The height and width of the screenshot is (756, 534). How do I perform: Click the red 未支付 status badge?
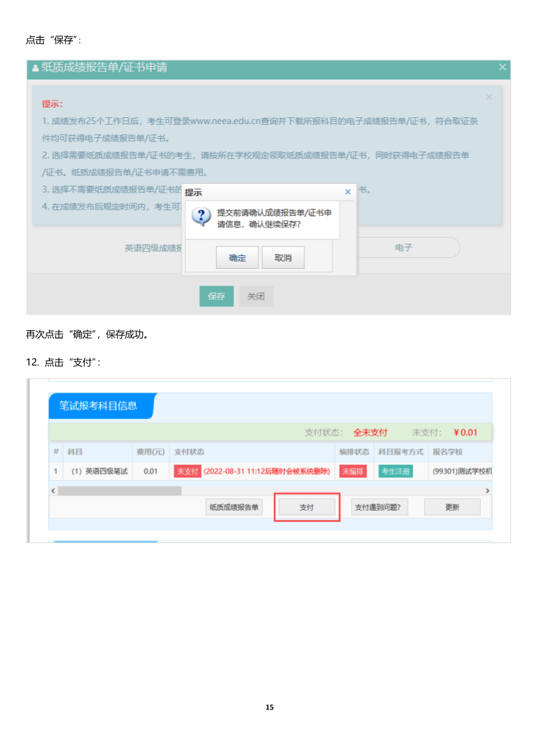[x=187, y=471]
